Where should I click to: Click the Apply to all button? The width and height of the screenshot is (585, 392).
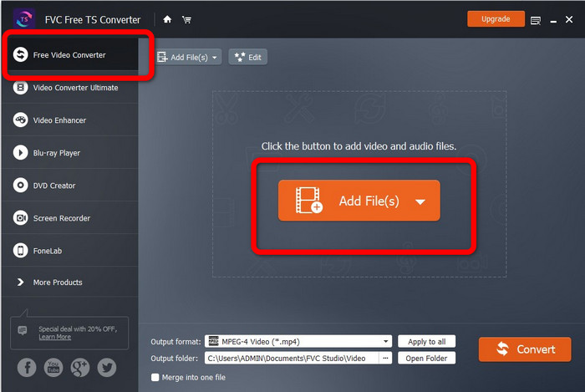[x=426, y=342]
